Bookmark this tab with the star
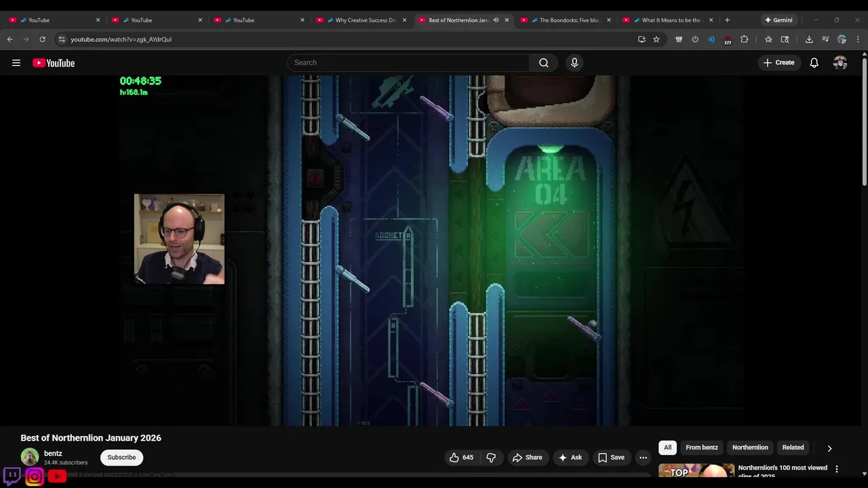This screenshot has width=868, height=488. (x=656, y=39)
